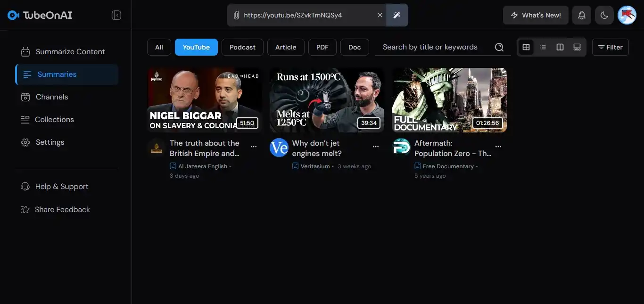Open more options for jet engines video
This screenshot has width=644, height=304.
(376, 147)
